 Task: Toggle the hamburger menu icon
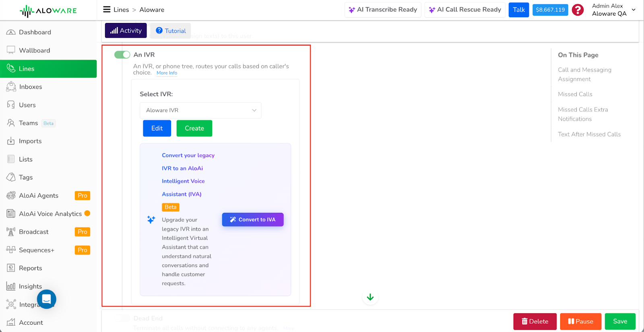tap(107, 9)
